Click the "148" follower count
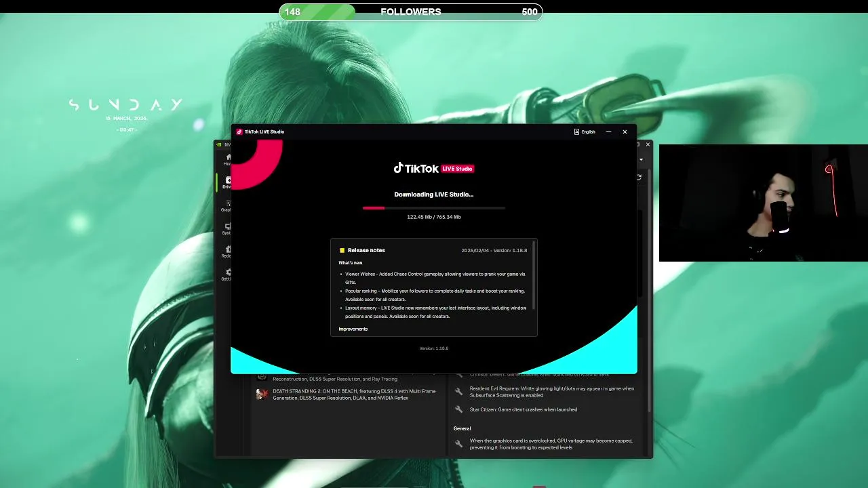Image resolution: width=868 pixels, height=488 pixels. pyautogui.click(x=292, y=12)
